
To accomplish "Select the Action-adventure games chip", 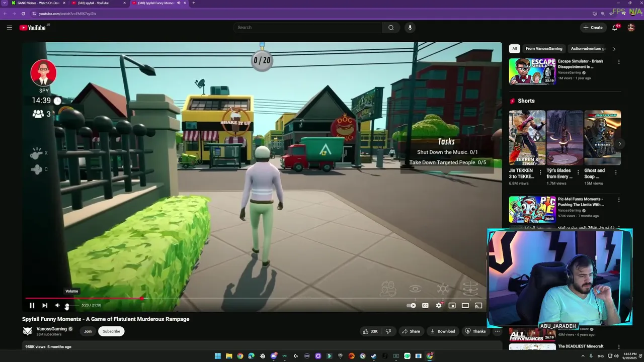I will pos(588,49).
